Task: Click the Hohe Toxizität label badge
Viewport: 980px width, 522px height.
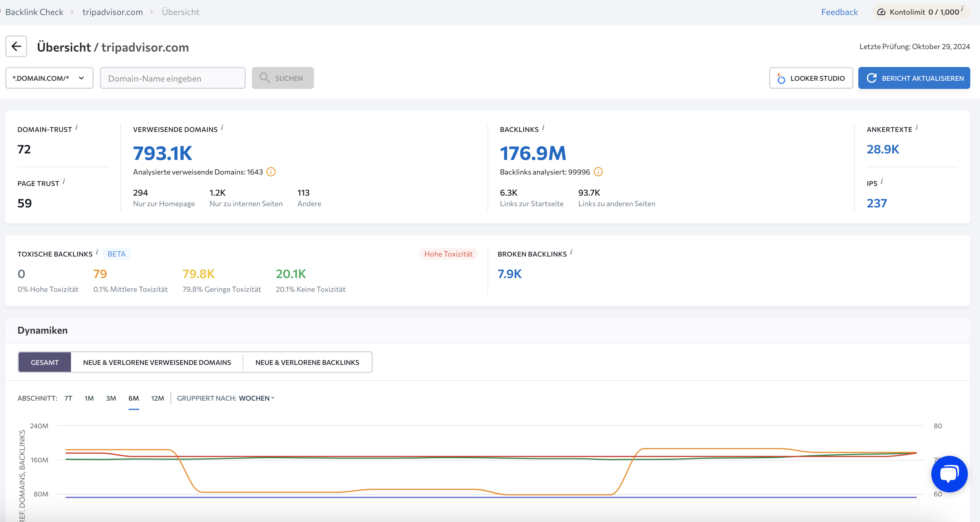Action: (448, 254)
